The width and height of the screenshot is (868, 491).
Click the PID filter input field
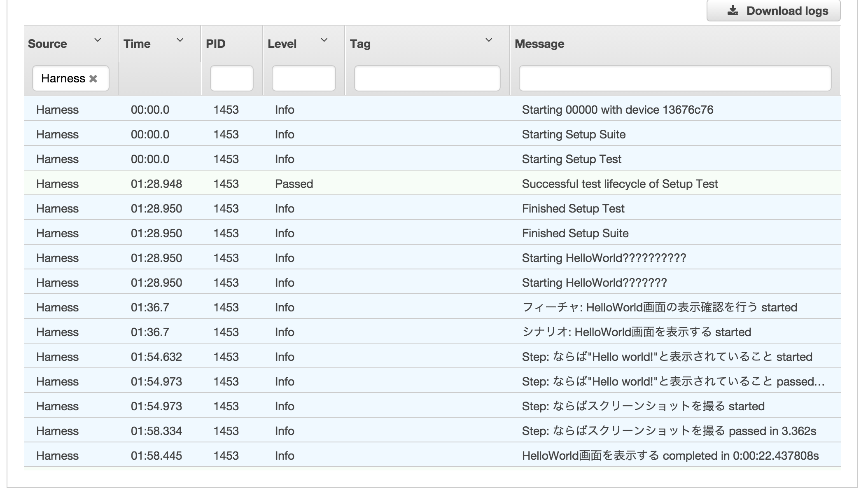pos(231,78)
